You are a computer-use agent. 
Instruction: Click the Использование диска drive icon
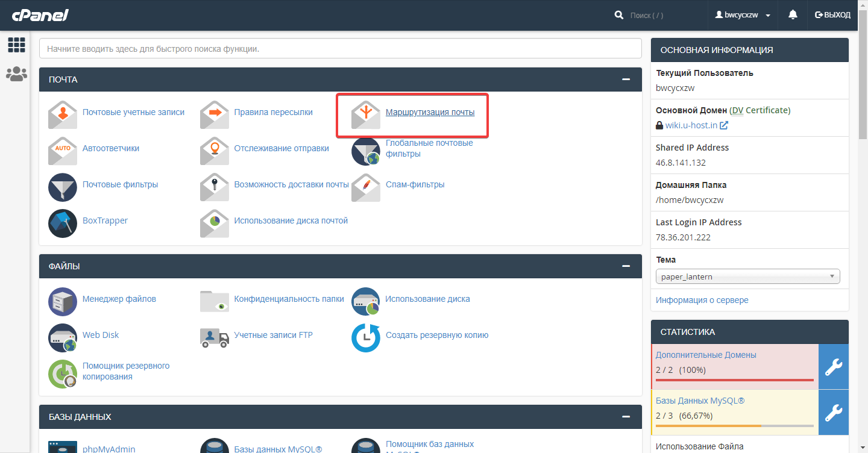point(366,302)
